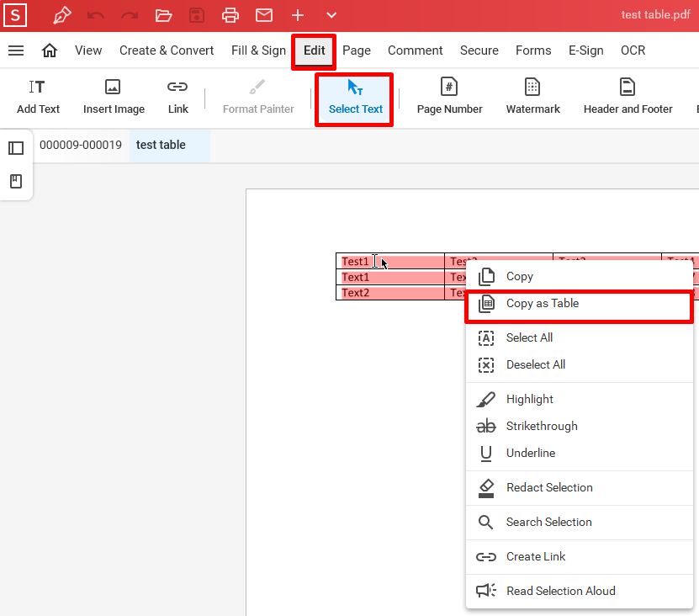Image resolution: width=699 pixels, height=616 pixels.
Task: Select the pen edit tool icon
Action: (x=62, y=15)
